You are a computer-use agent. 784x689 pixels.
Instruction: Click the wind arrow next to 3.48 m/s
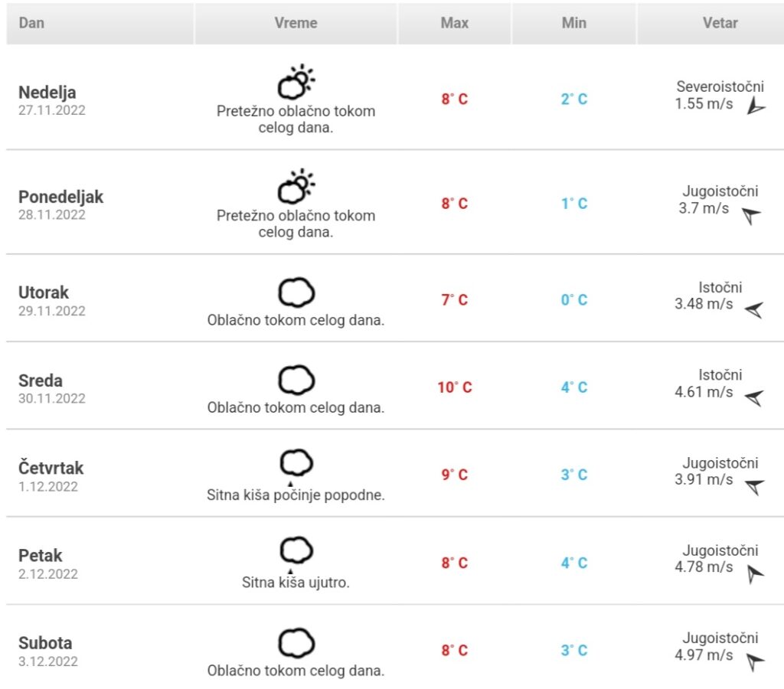[x=754, y=310]
